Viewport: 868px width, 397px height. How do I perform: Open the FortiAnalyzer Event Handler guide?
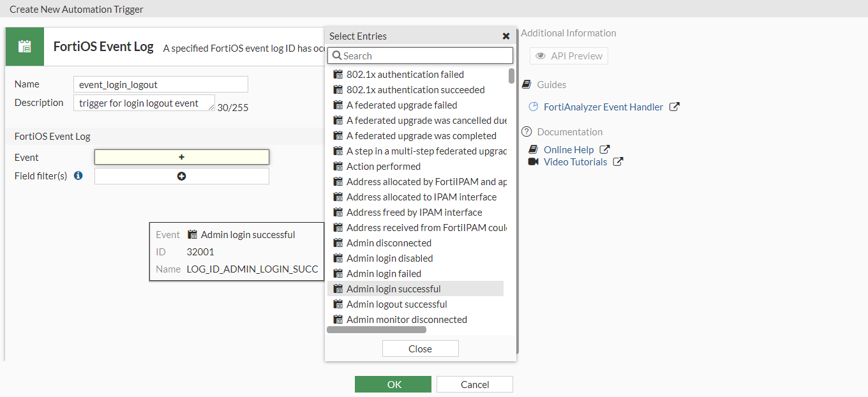point(602,107)
